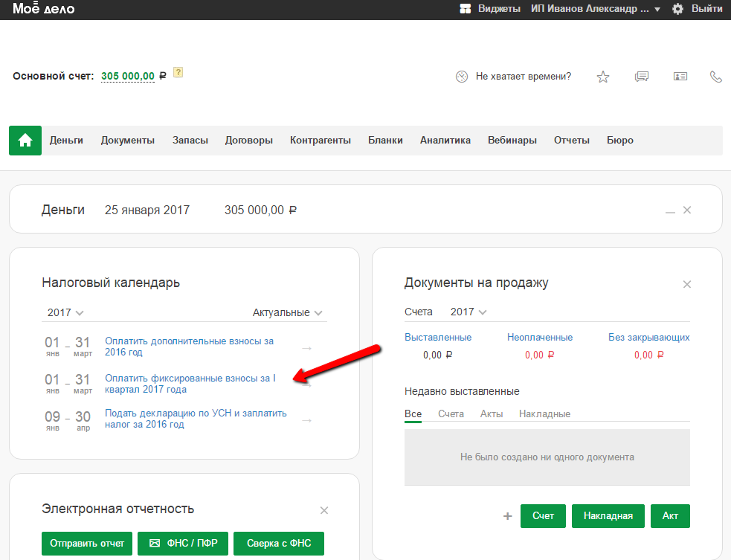Screen dimensions: 731x560
Task: Click the Без закрывающих link
Action: [x=649, y=337]
